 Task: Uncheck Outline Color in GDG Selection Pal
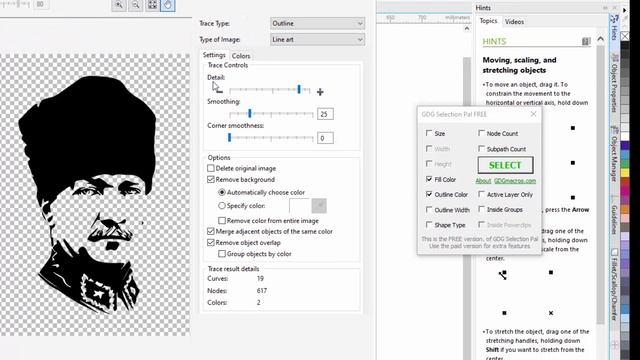click(x=429, y=194)
